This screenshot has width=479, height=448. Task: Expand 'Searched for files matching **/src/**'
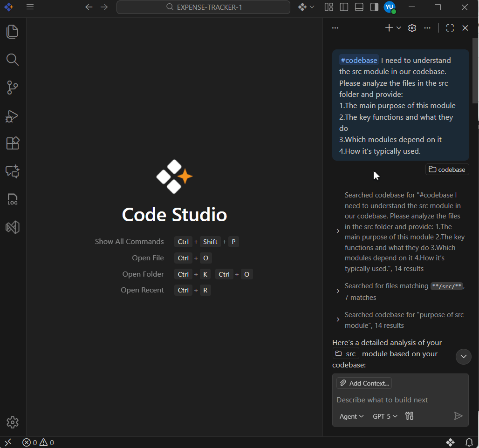click(338, 291)
